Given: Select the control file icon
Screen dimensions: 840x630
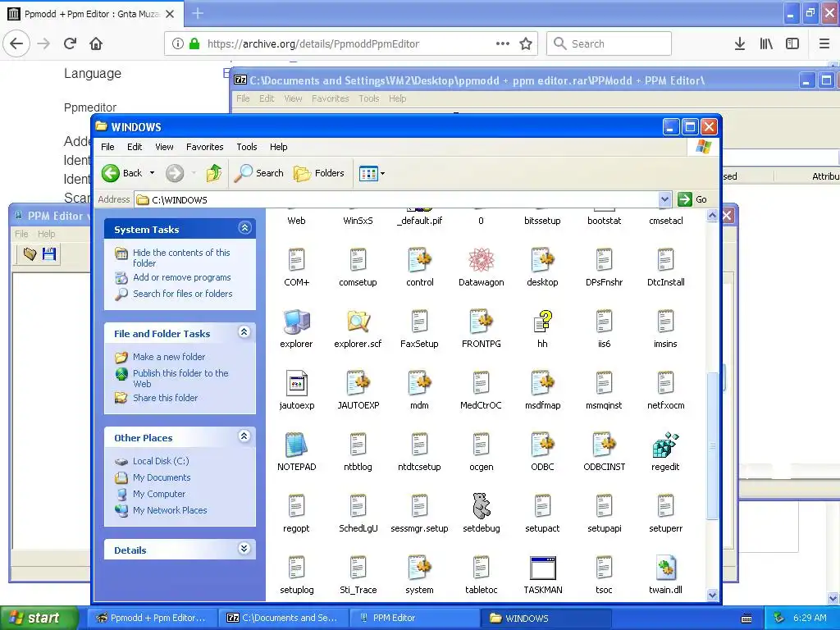Looking at the screenshot, I should 419,260.
